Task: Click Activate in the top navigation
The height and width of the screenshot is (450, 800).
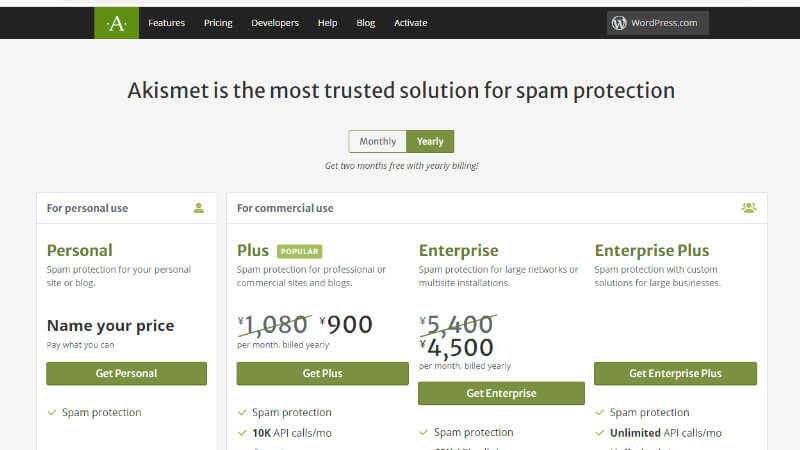Action: pos(411,23)
